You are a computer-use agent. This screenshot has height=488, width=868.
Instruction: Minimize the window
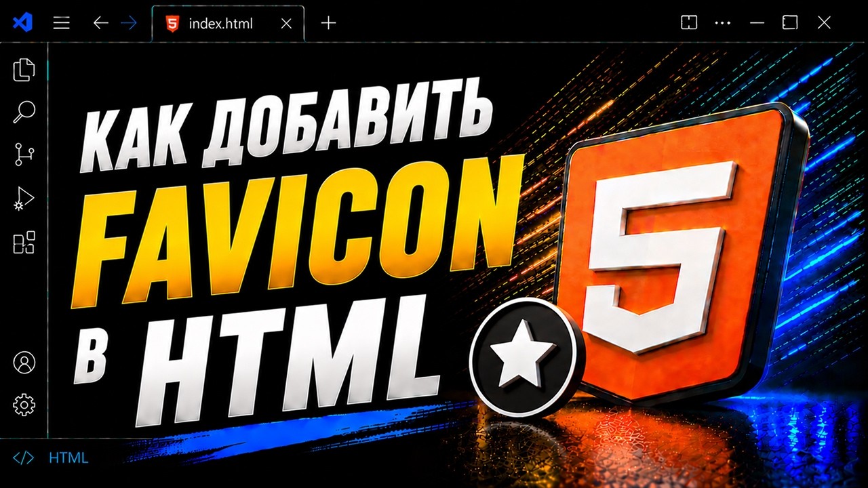click(757, 23)
